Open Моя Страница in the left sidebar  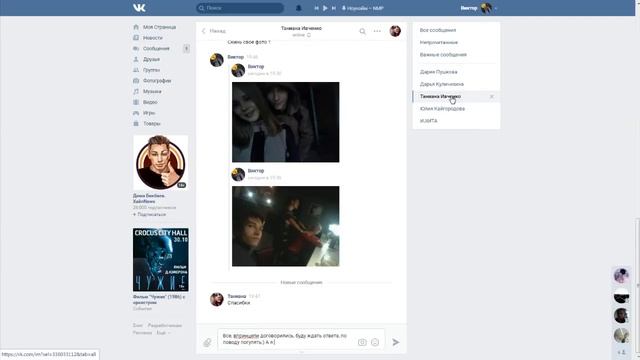[x=159, y=27]
